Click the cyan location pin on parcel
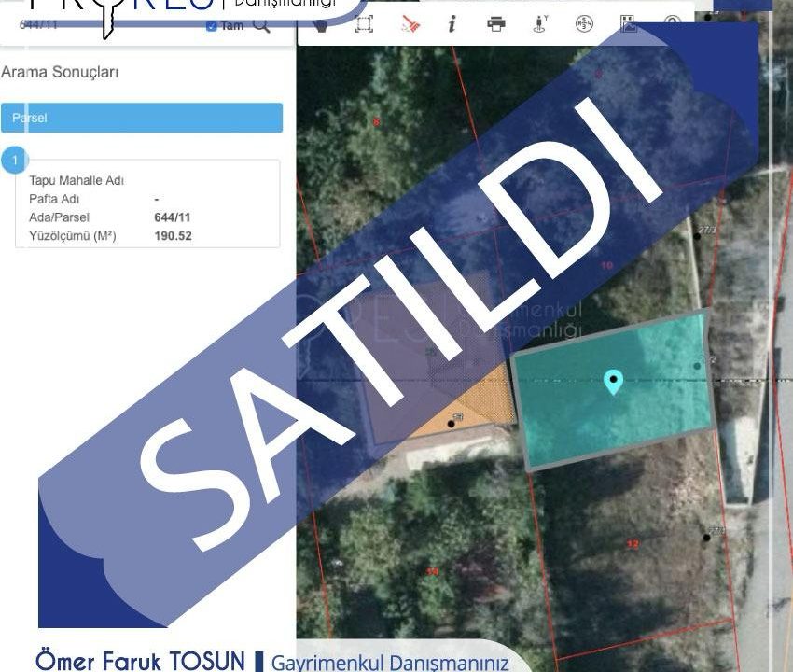793x672 pixels. pyautogui.click(x=614, y=382)
